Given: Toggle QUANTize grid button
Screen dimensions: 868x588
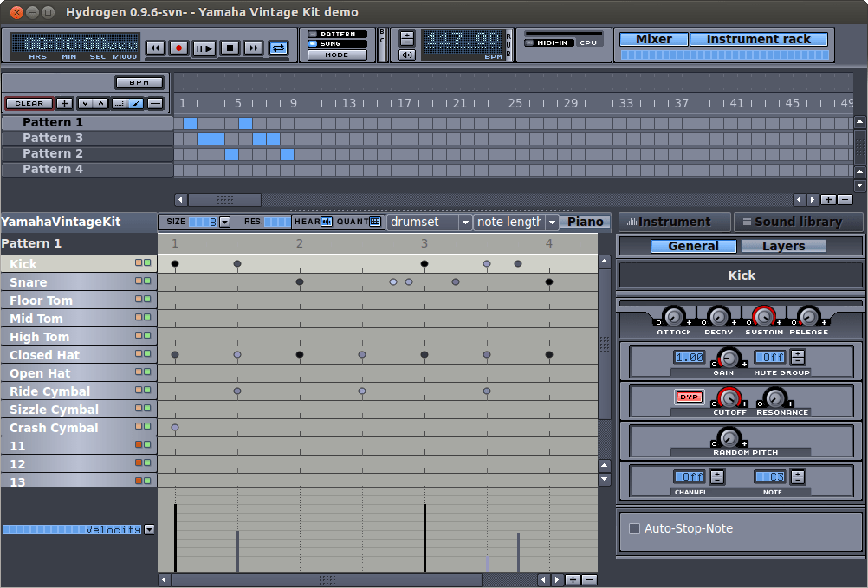Looking at the screenshot, I should [375, 222].
